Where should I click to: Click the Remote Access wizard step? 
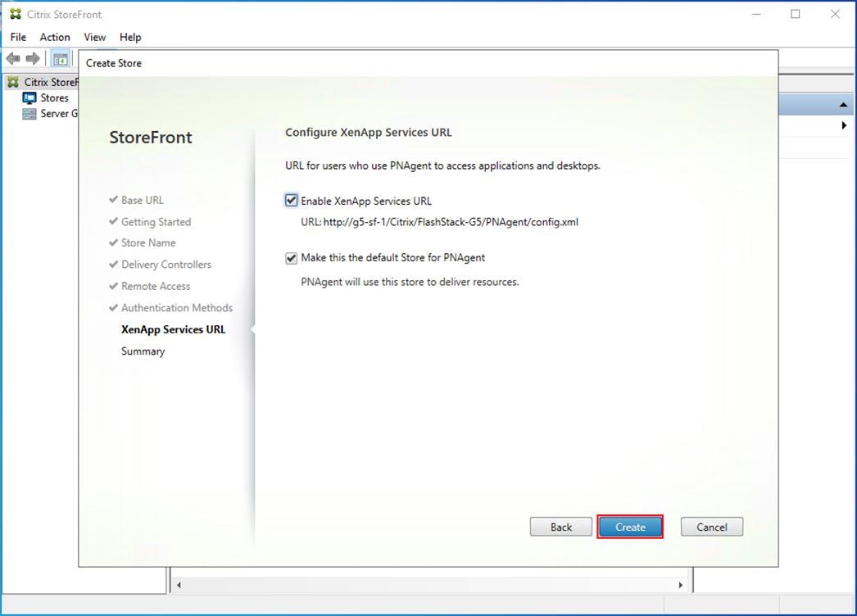tap(156, 287)
